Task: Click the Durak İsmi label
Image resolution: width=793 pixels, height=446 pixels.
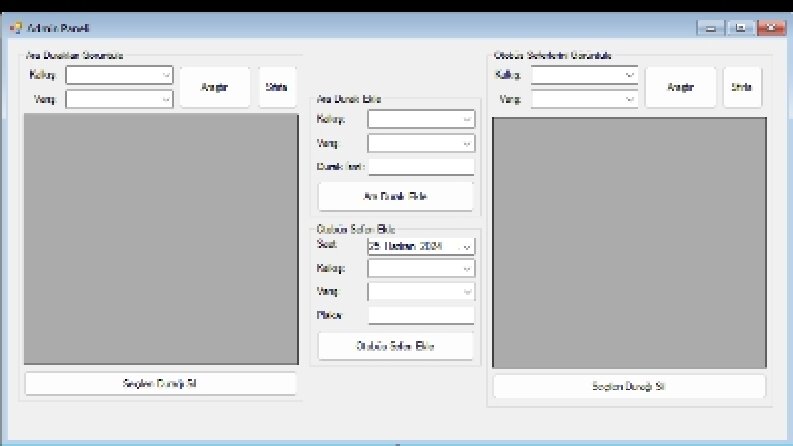Action: (x=340, y=166)
